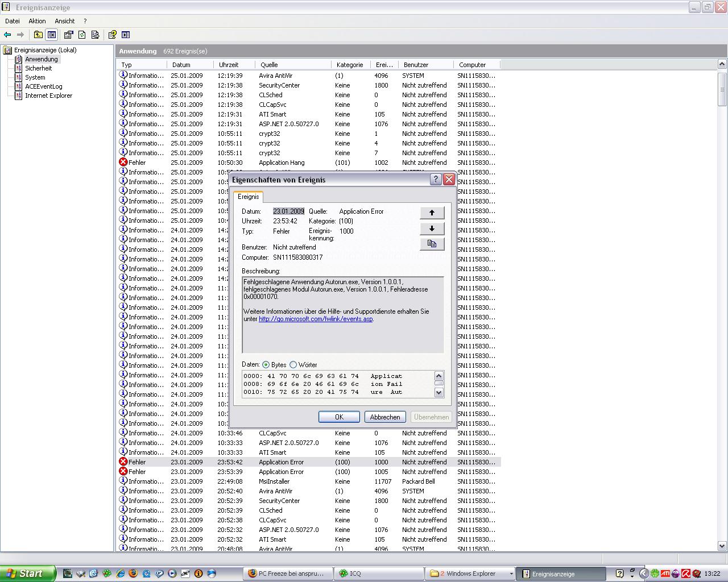The width and height of the screenshot is (728, 582).
Task: Click the ICQ flower tray icon
Action: coord(655,573)
